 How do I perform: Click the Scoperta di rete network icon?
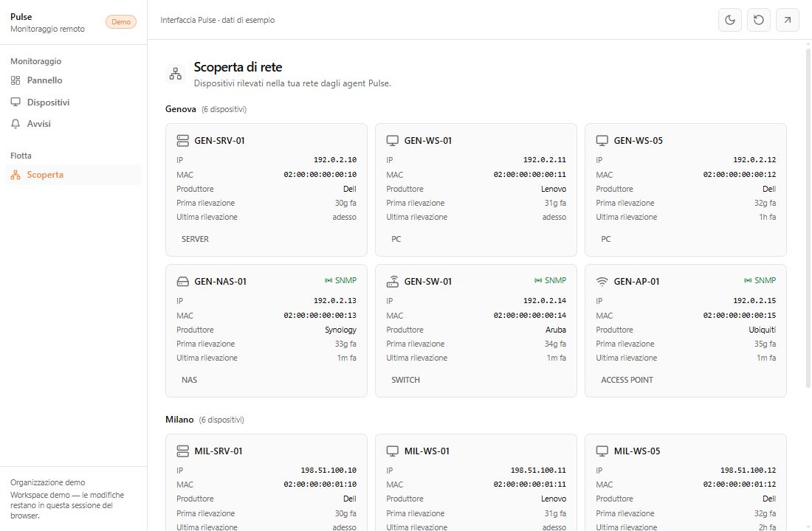coord(176,74)
